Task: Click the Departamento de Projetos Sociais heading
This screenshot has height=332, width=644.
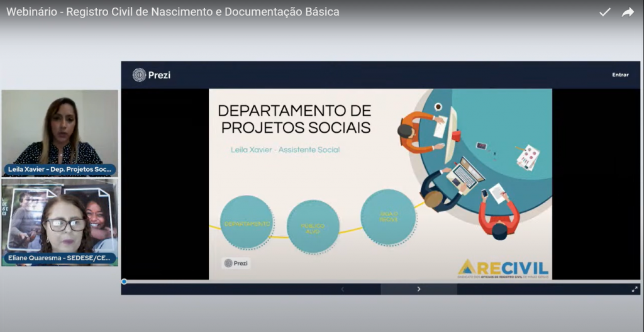Action: [x=294, y=119]
